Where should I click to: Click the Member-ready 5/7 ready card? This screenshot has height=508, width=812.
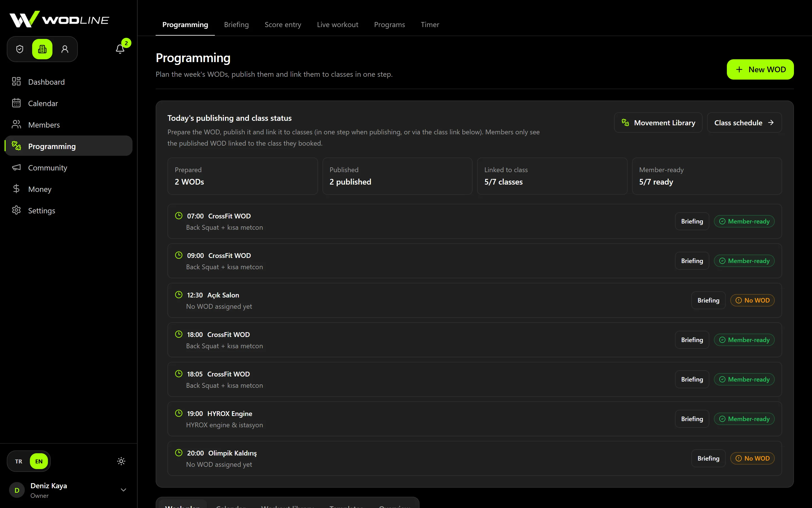click(707, 176)
